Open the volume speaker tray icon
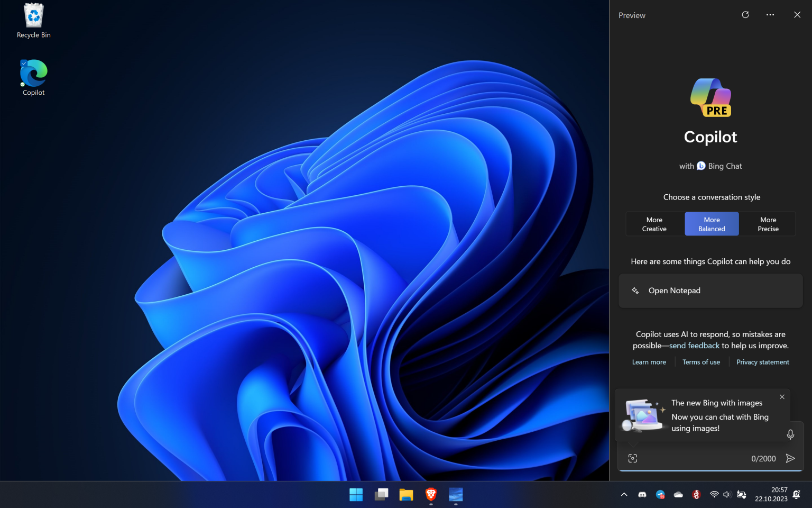 coord(727,495)
